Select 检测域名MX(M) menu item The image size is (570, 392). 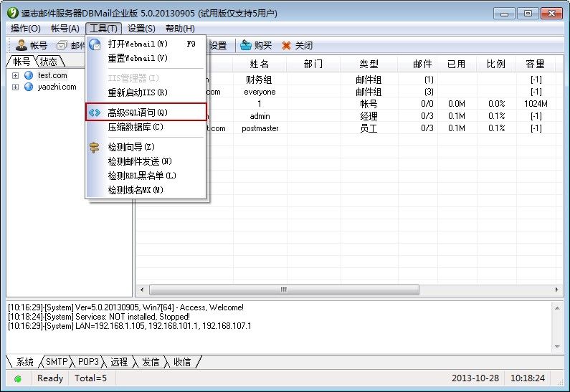146,190
